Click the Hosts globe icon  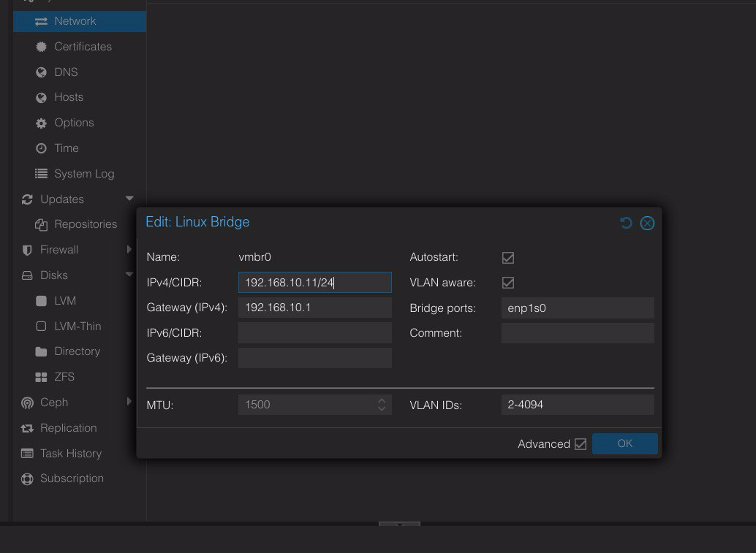click(x=42, y=98)
